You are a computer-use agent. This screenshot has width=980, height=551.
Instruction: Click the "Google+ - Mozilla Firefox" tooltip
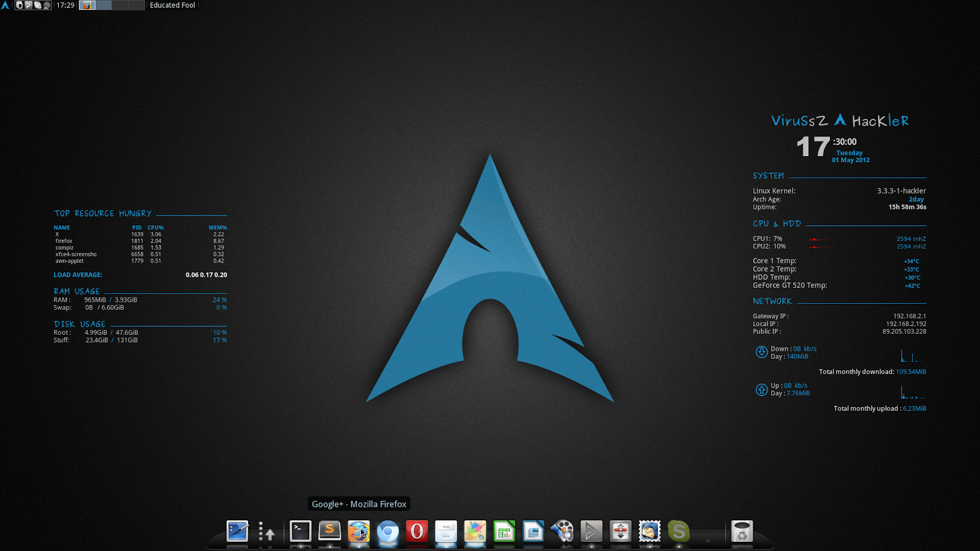(x=359, y=504)
